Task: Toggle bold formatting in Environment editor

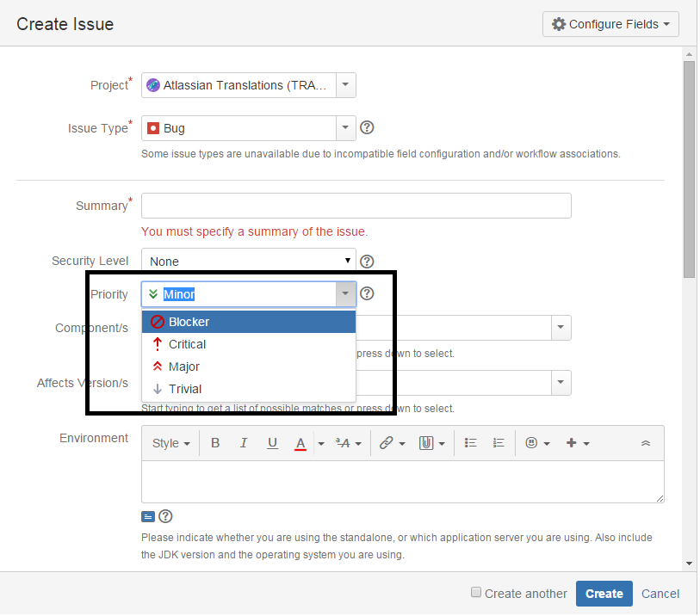Action: [x=215, y=443]
